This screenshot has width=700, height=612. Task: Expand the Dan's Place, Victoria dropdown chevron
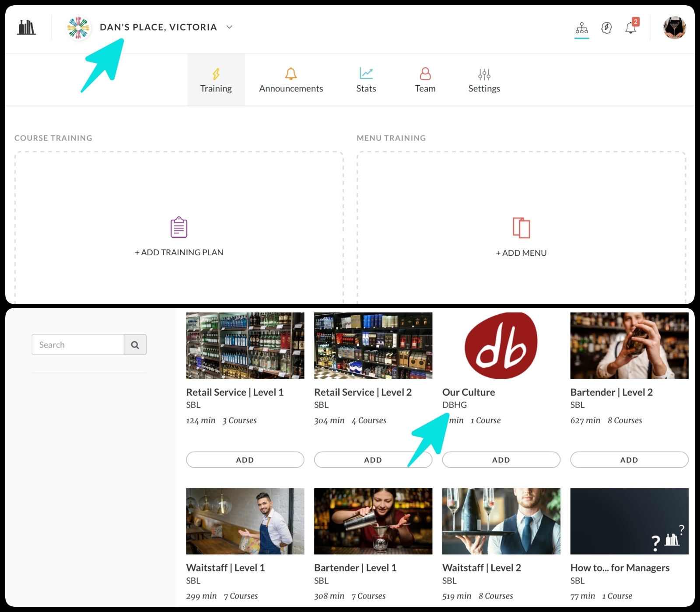coord(229,27)
